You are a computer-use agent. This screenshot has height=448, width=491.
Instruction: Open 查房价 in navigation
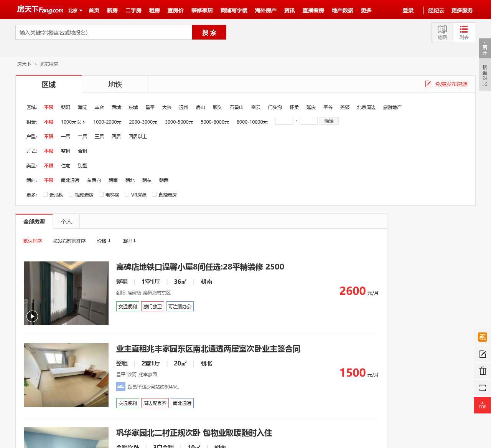click(176, 10)
